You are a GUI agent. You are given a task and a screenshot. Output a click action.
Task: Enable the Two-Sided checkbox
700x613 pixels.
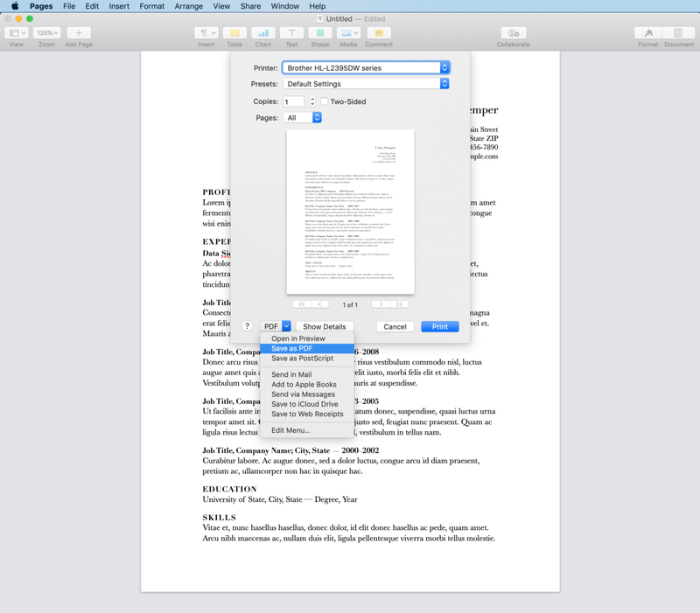coord(325,101)
